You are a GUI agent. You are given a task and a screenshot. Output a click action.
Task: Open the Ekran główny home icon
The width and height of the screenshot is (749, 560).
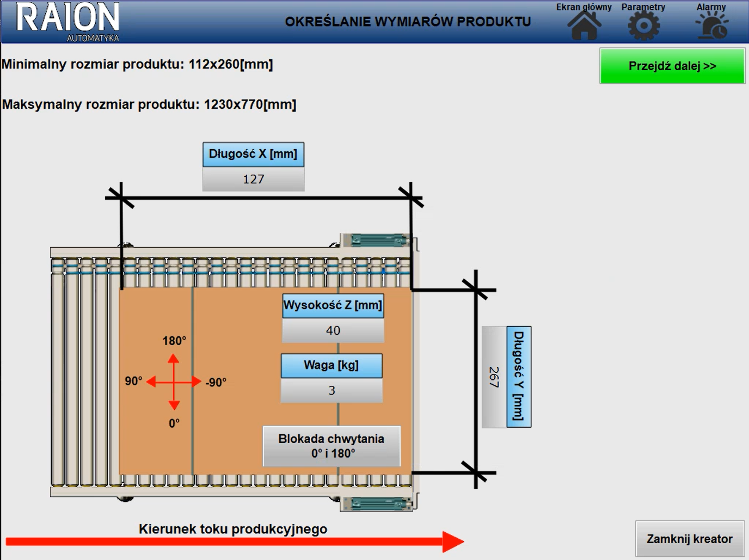(x=584, y=26)
